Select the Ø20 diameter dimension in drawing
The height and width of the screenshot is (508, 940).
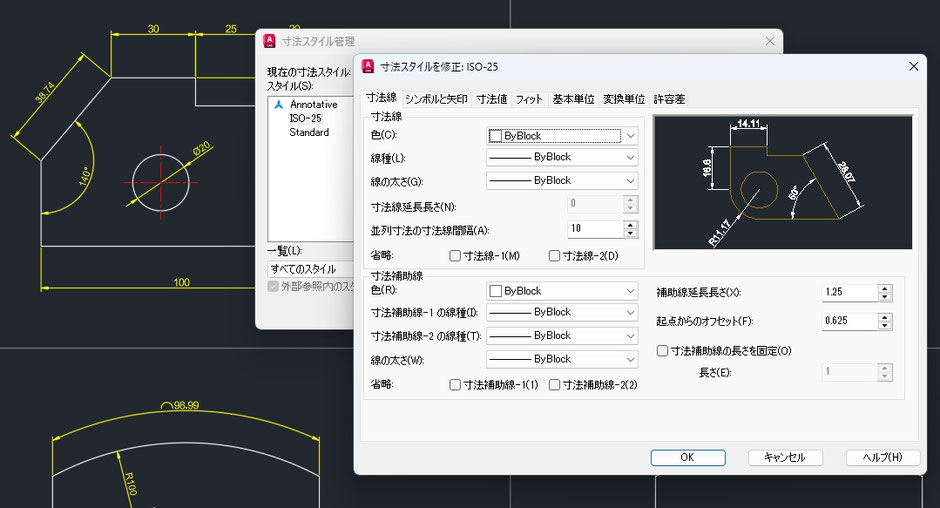point(202,148)
